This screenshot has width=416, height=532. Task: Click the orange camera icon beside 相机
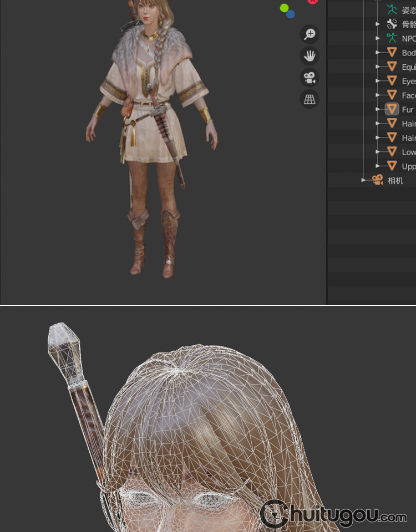point(378,180)
